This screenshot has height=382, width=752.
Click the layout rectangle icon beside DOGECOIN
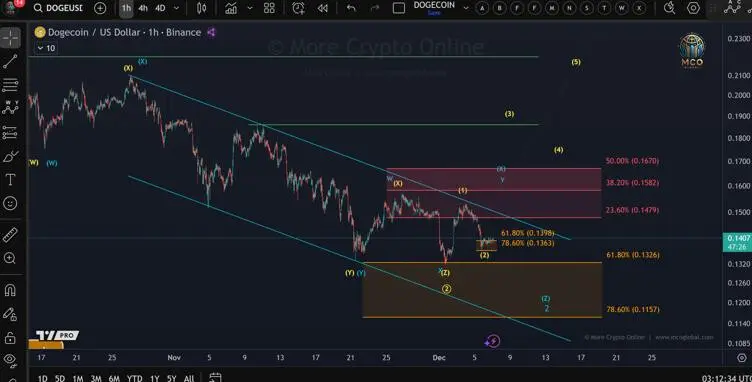point(399,8)
